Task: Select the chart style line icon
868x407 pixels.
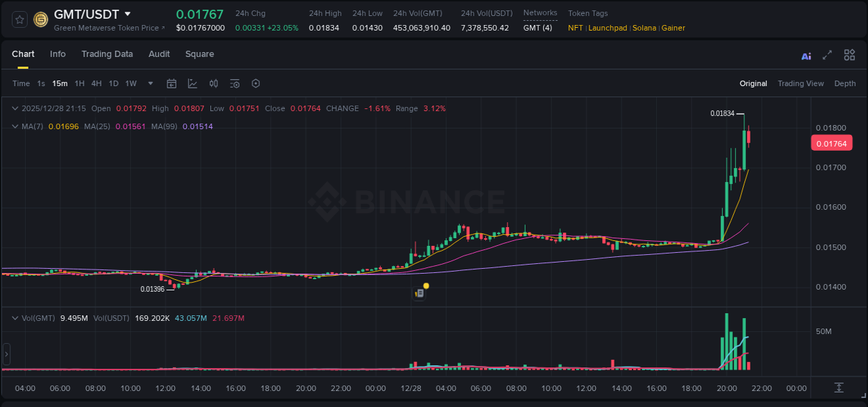Action: point(191,83)
